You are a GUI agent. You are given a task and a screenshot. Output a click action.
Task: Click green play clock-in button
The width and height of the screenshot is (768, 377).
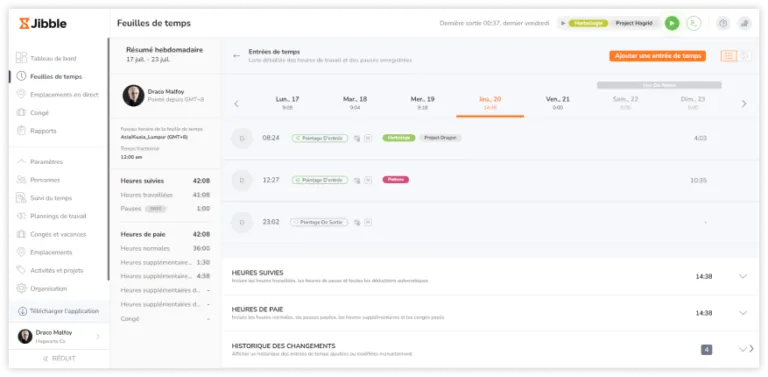pos(672,24)
